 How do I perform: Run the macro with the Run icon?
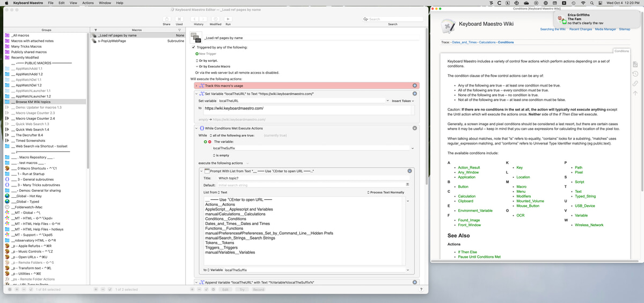(228, 19)
